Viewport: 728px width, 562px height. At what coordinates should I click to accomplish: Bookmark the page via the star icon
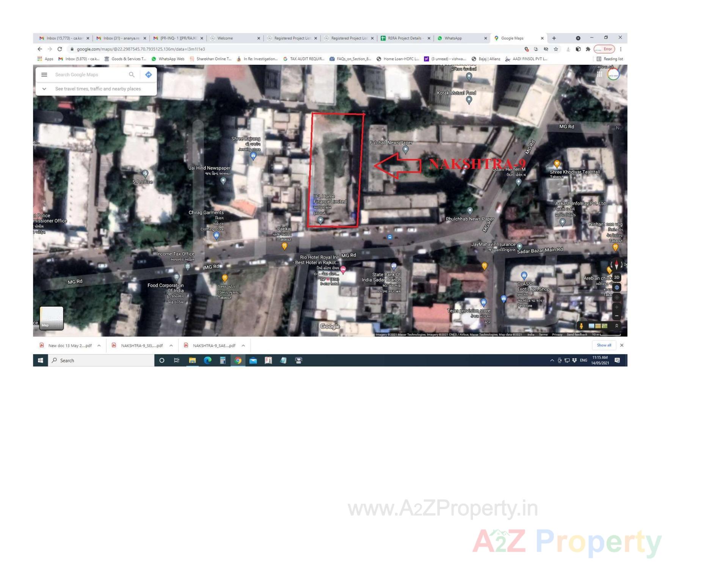[x=555, y=49]
